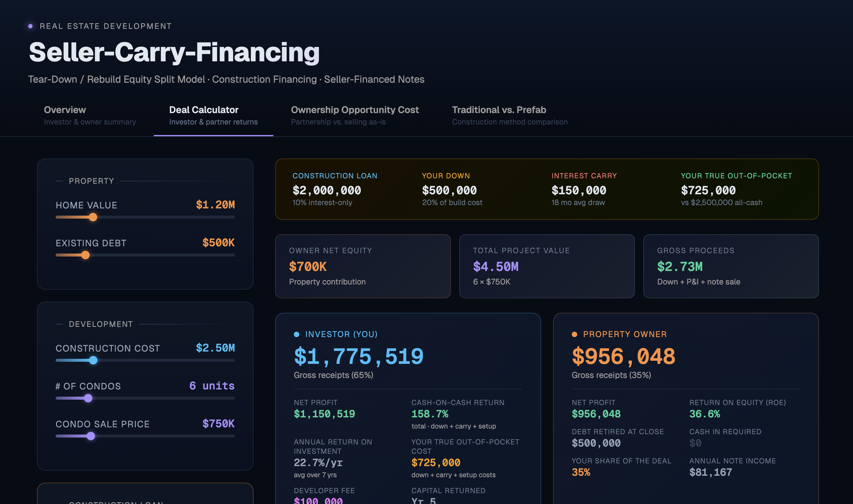Click the Home Value slider handle
Image resolution: width=853 pixels, height=504 pixels.
click(x=93, y=217)
